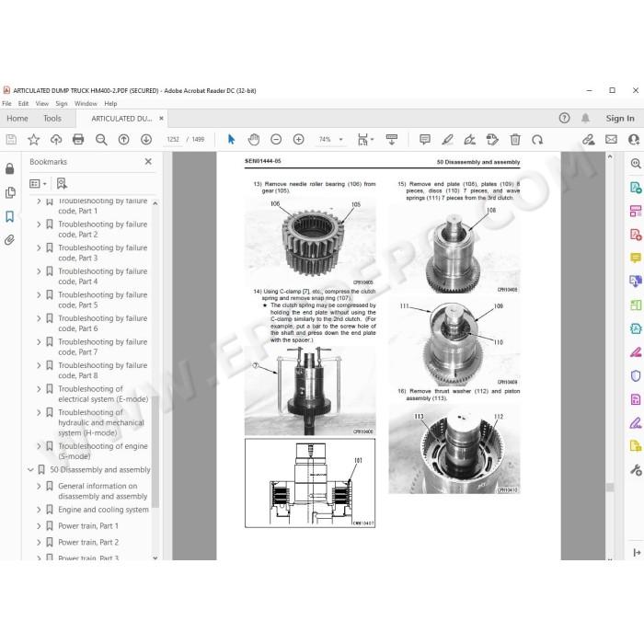644x644 pixels.
Task: Click the page number input field
Action: (x=173, y=140)
